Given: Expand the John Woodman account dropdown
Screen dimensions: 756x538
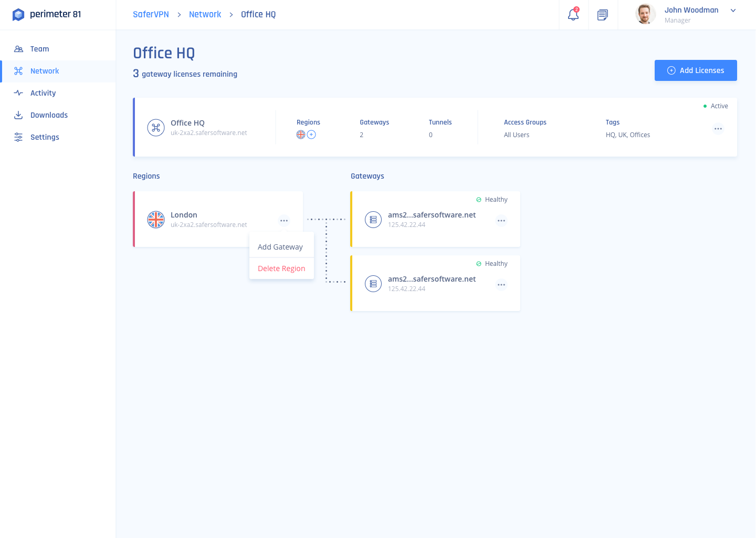Looking at the screenshot, I should (733, 11).
